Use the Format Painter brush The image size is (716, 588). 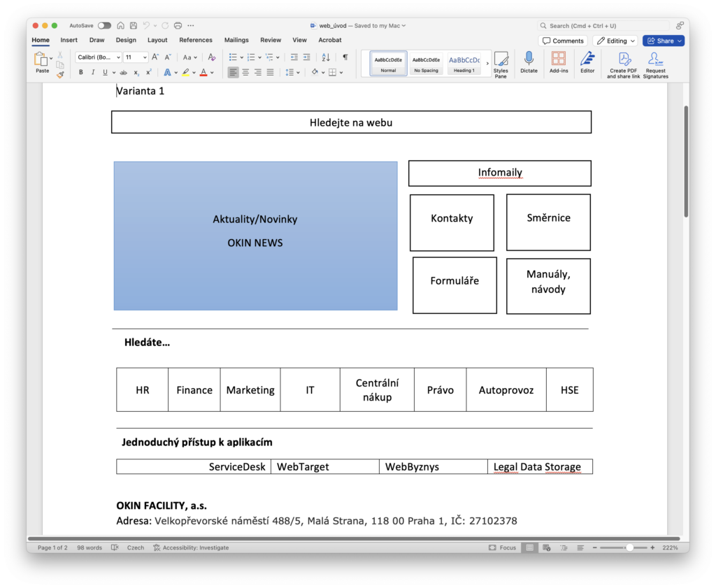[60, 74]
